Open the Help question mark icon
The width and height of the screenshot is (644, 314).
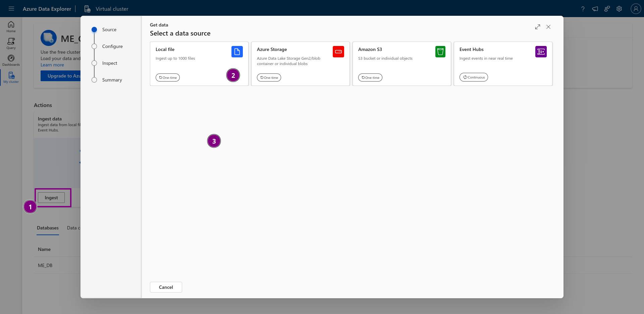583,9
